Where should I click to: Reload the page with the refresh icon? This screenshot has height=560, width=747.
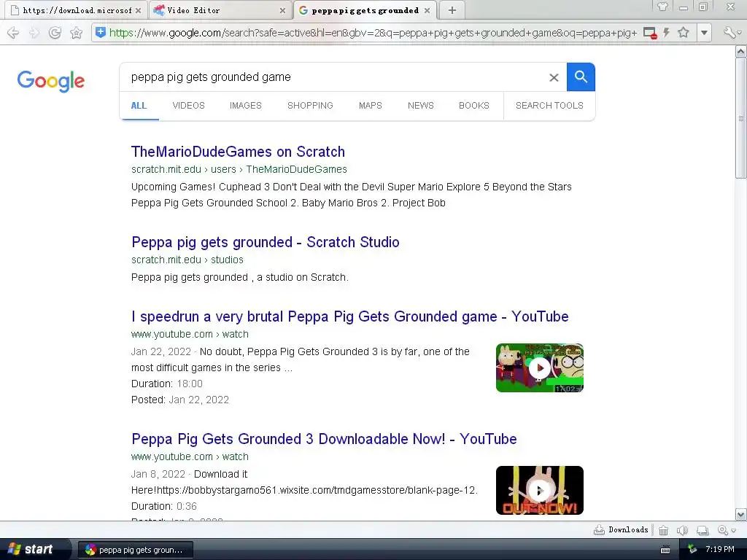pos(55,32)
